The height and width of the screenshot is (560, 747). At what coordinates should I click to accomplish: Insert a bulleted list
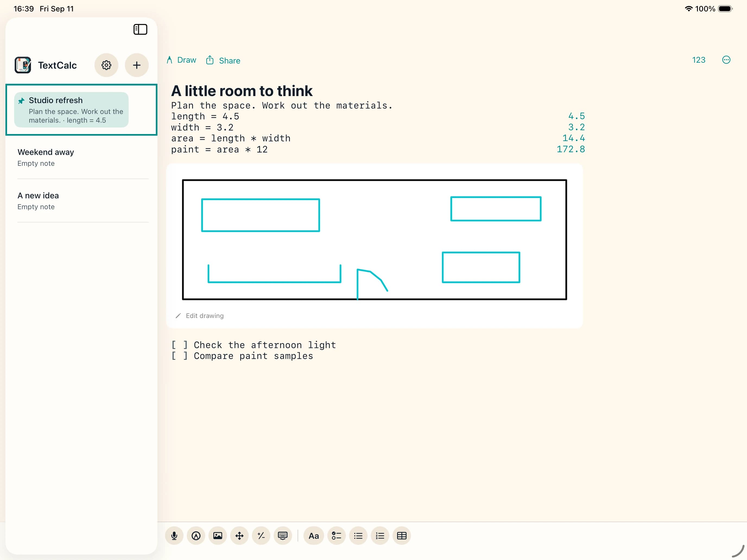pos(358,536)
